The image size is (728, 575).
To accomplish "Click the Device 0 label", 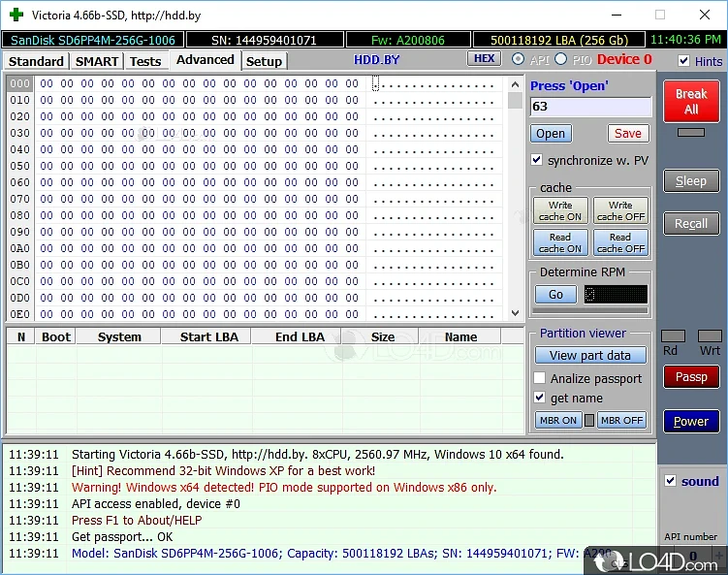I will (624, 59).
